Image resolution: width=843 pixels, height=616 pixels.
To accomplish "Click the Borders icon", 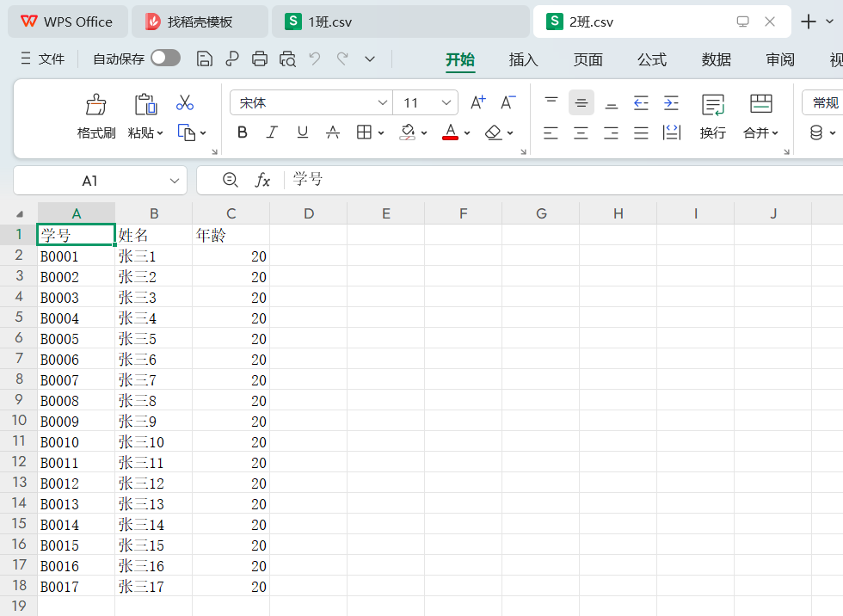I will tap(364, 132).
